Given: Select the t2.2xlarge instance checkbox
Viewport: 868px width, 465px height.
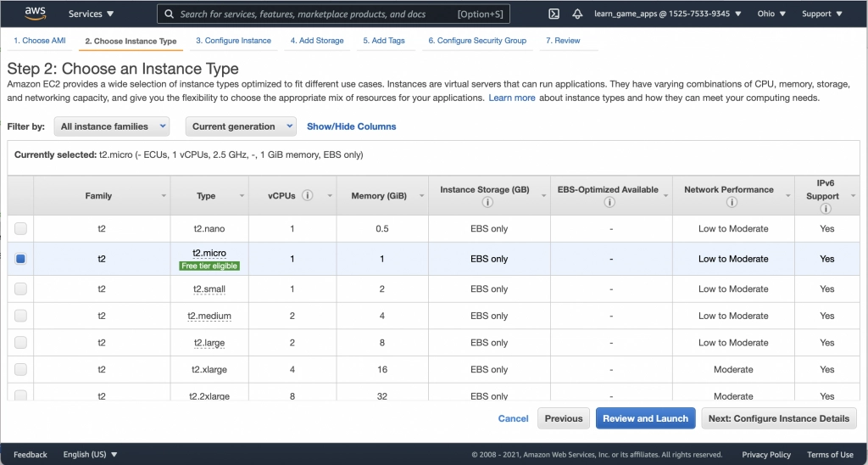Looking at the screenshot, I should point(20,395).
